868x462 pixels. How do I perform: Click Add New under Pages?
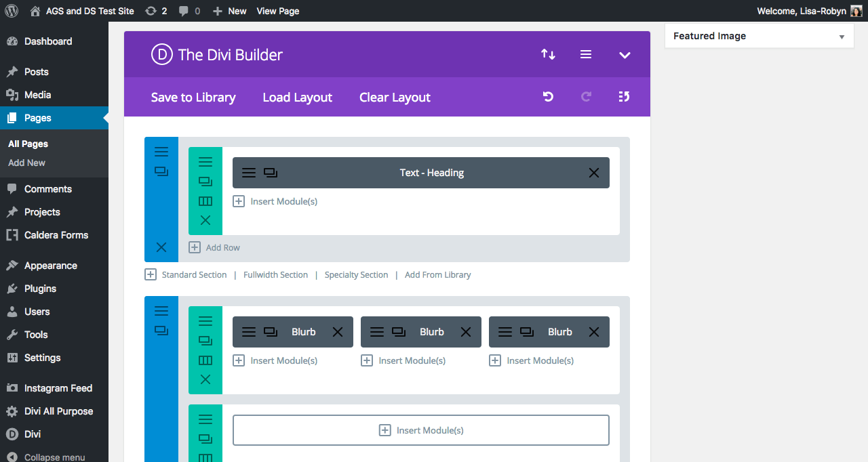point(26,163)
